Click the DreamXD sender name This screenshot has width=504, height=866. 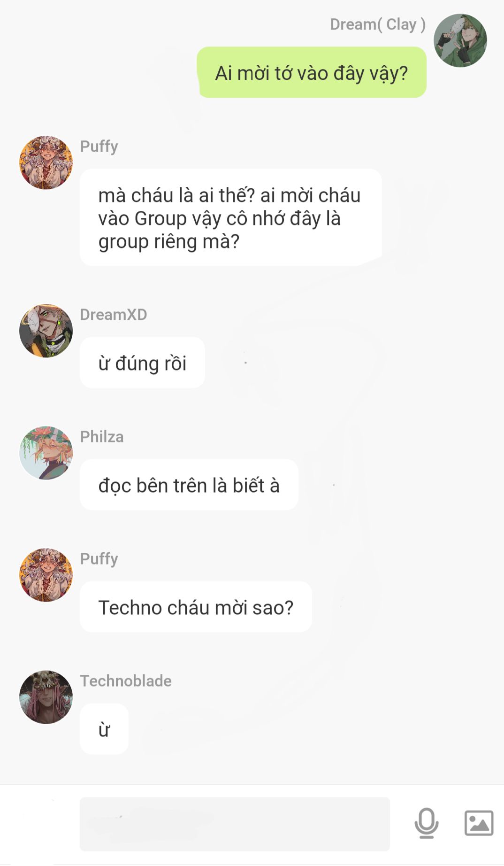point(114,314)
